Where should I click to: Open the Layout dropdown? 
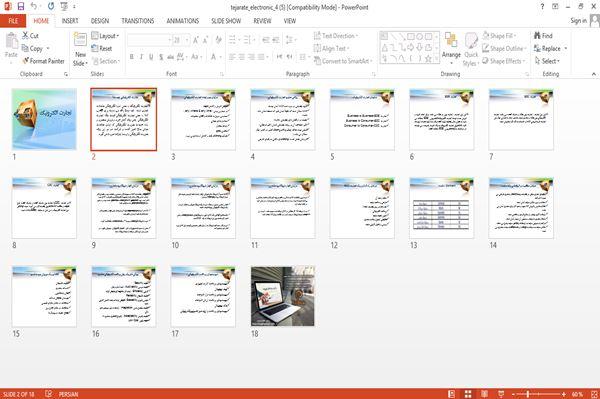pos(105,36)
